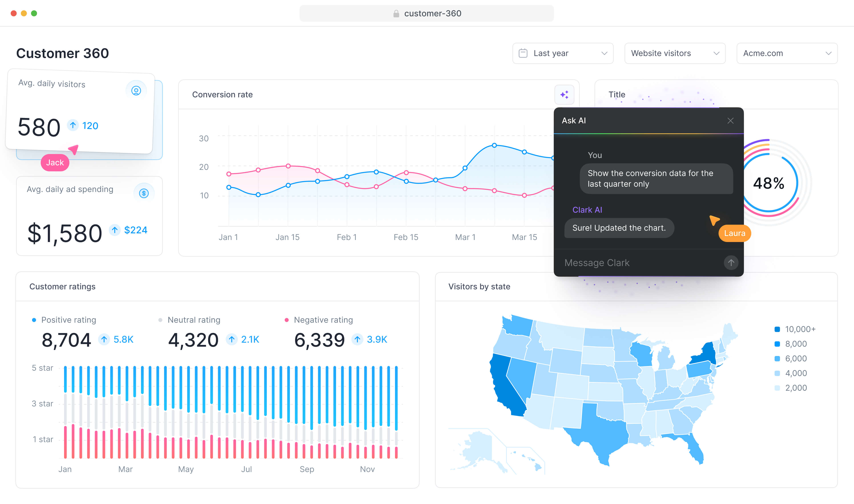Screen dimensions: 854x504
Task: Click the AI sparkle icon on Conversion rate
Action: [x=564, y=94]
